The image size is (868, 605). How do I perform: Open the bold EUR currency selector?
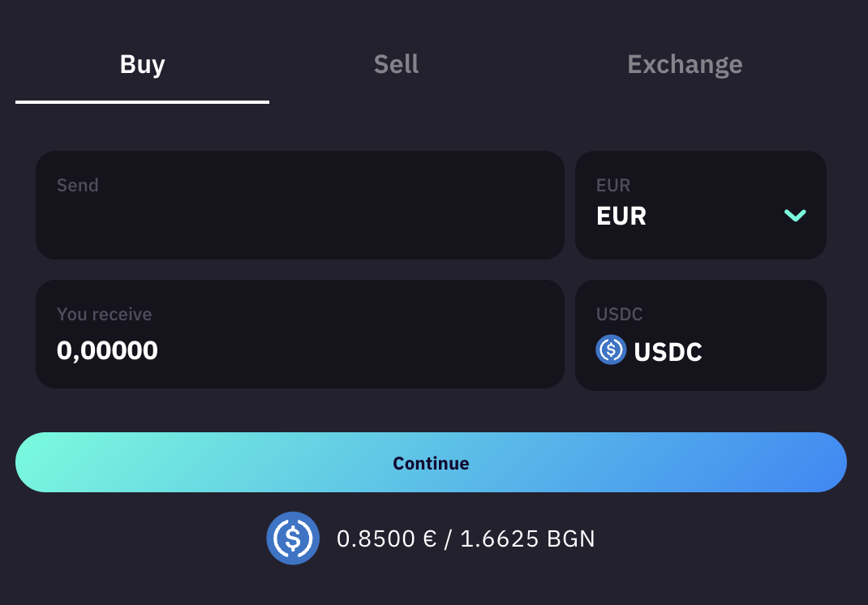(621, 217)
